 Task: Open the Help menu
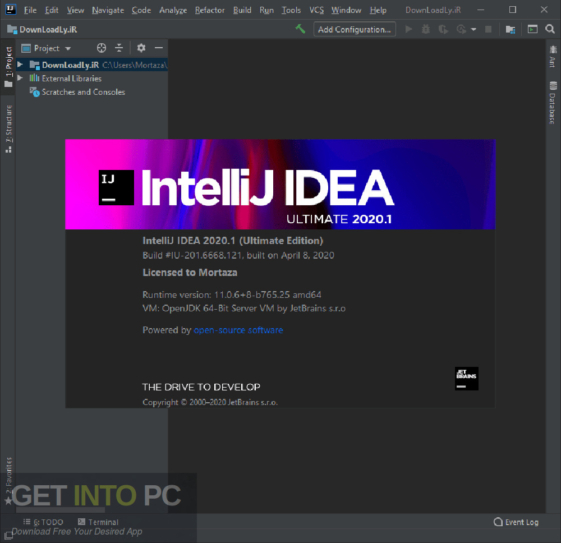coord(378,10)
